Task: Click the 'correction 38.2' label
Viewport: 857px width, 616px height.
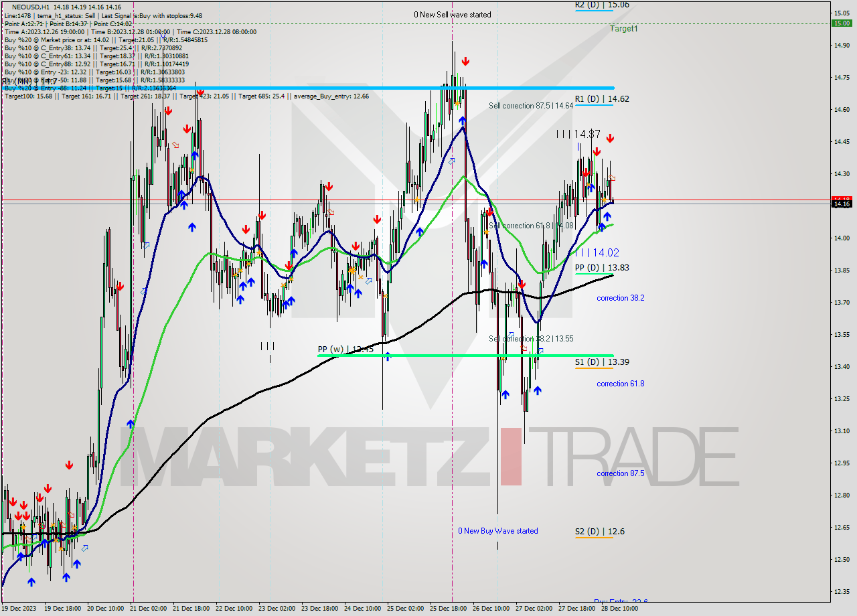Action: [621, 298]
